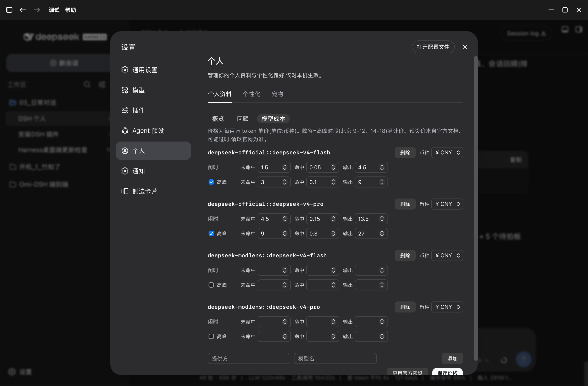Delete the deepseek-official v4-pro pricing entry
Image resolution: width=588 pixels, height=386 pixels.
coord(405,204)
